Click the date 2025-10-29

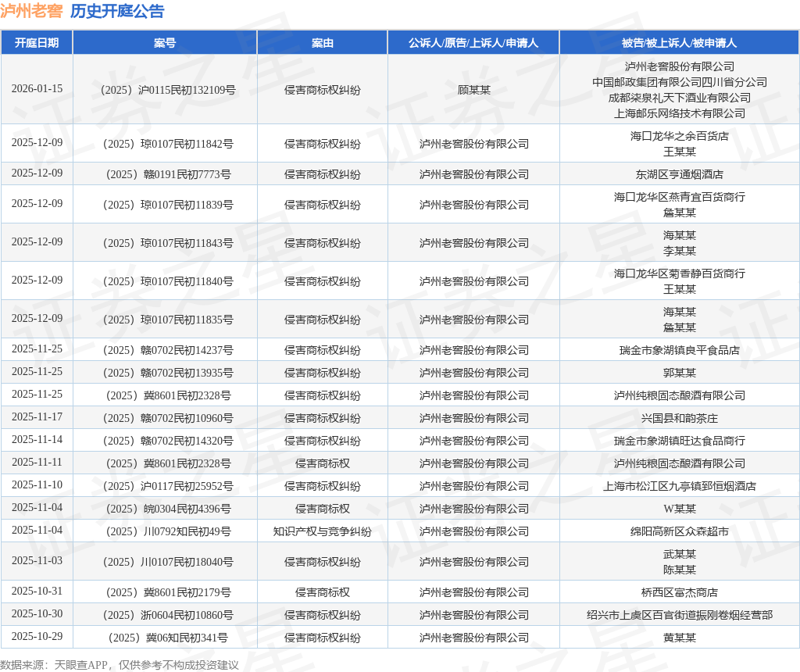tap(37, 636)
